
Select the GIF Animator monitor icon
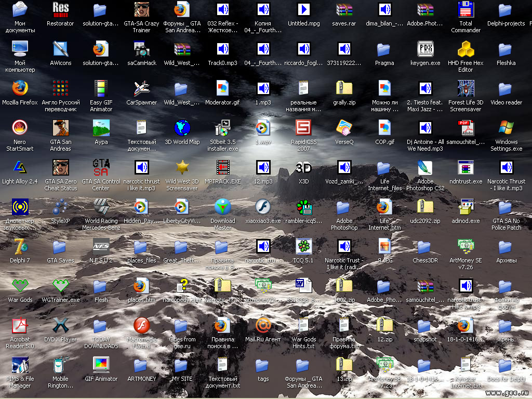(101, 365)
